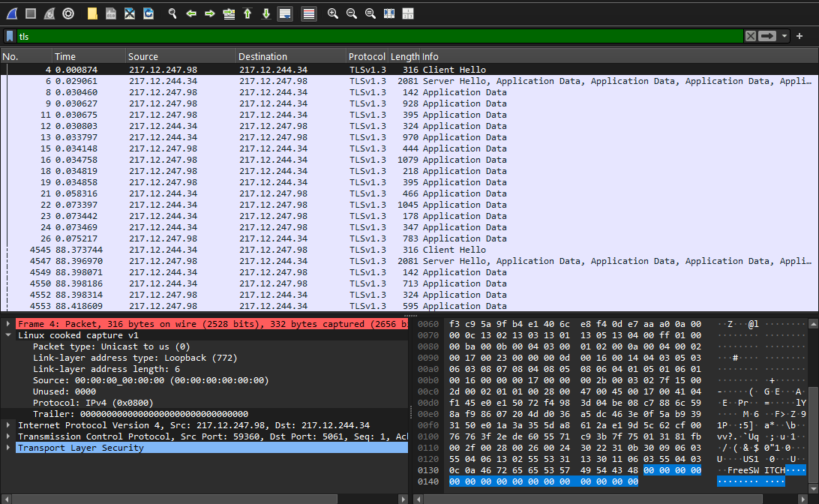The width and height of the screenshot is (819, 504).
Task: Open a capture file with folder icon
Action: [92, 13]
